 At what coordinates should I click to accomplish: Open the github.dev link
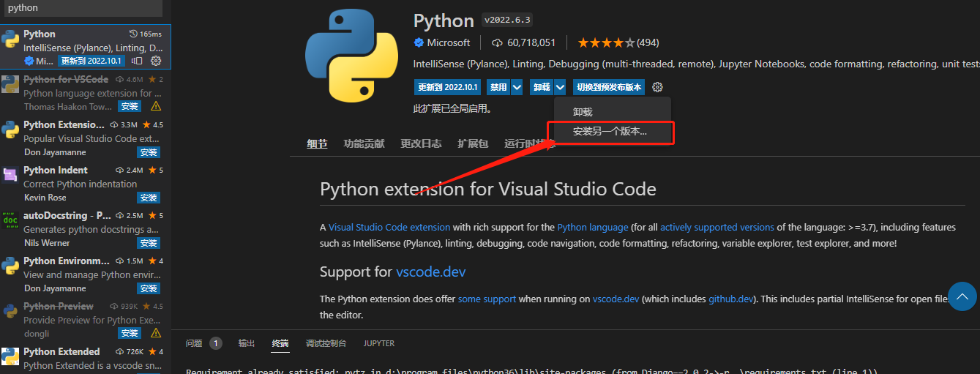pos(731,299)
